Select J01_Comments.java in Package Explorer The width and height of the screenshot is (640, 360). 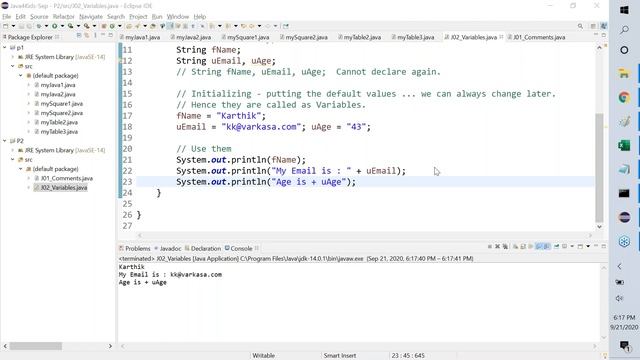tap(66, 178)
